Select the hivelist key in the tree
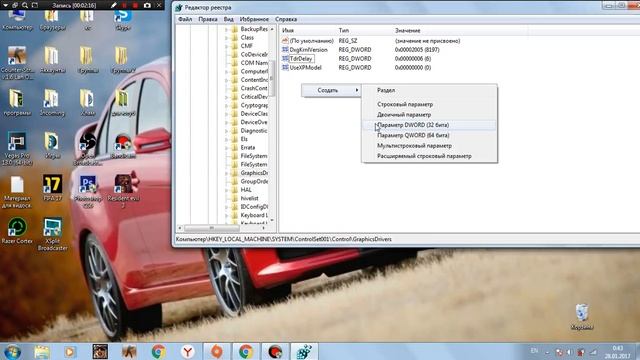This screenshot has height=360, width=640. (249, 198)
